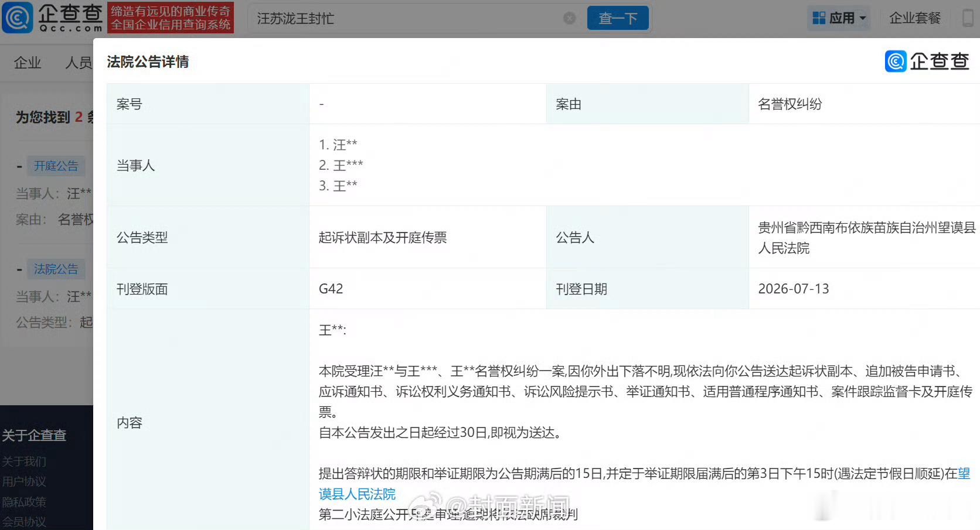
Task: Open 关于我们 in the footer
Action: pos(24,461)
